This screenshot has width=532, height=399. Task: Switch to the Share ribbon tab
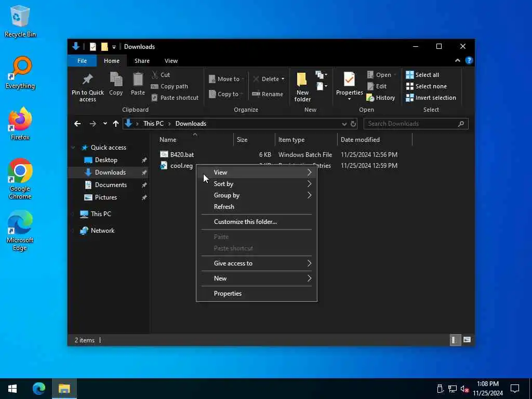pos(142,61)
